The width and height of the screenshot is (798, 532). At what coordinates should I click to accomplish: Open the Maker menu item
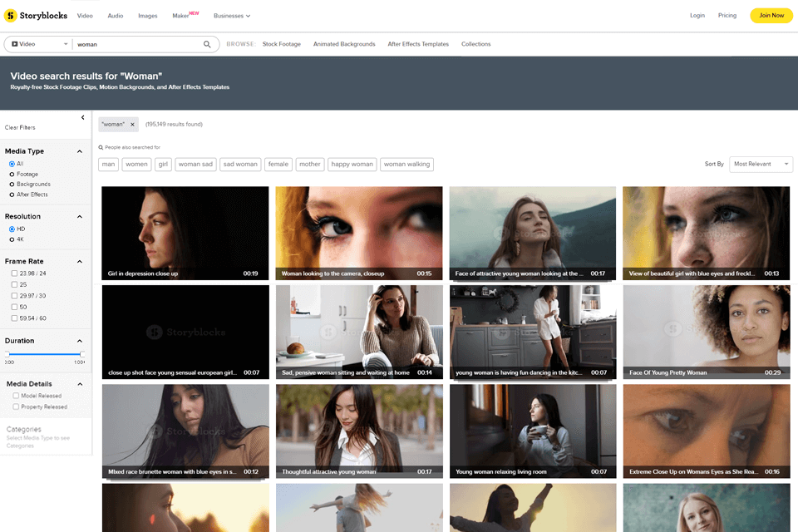point(185,15)
